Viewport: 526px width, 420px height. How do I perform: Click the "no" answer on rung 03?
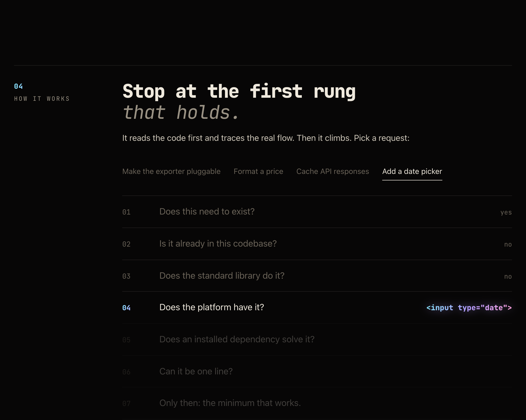508,276
